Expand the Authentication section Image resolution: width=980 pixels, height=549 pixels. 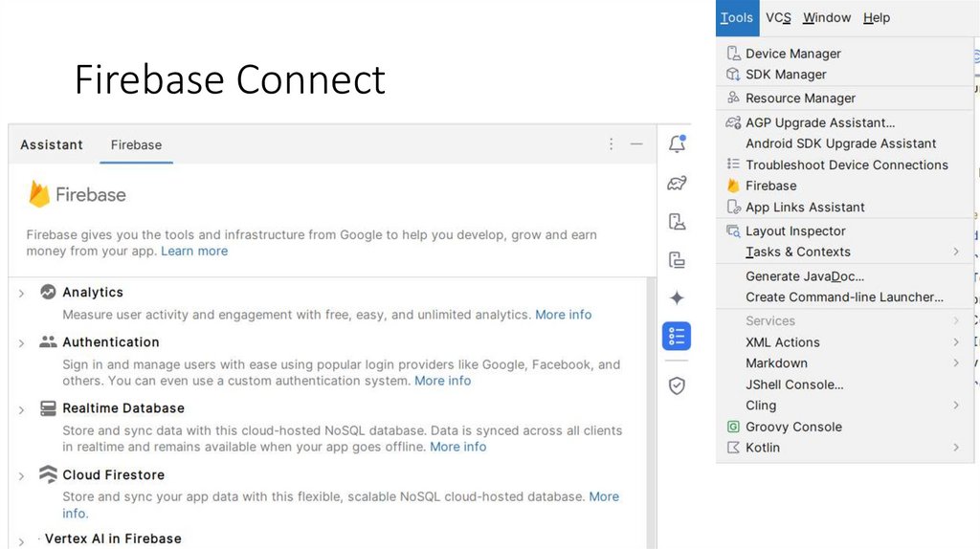(21, 342)
